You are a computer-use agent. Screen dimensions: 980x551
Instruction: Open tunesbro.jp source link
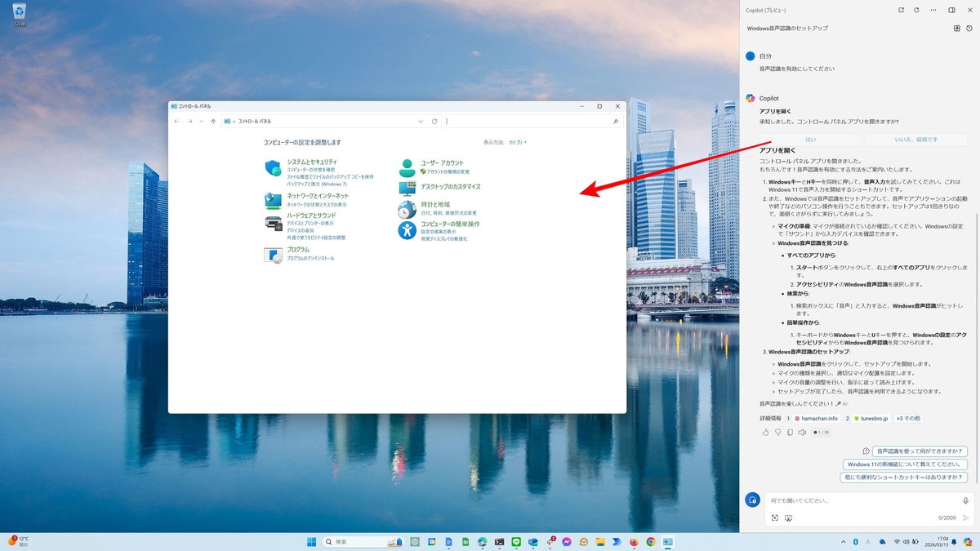click(871, 419)
